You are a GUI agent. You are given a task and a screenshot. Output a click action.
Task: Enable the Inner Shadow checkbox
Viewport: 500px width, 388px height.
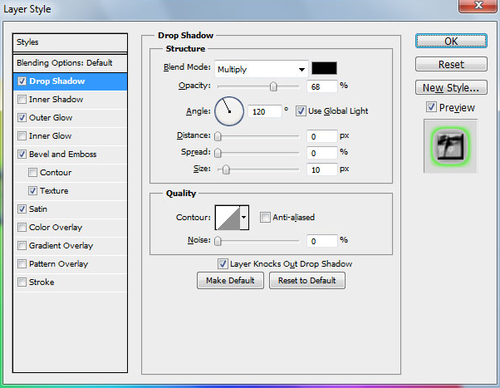(x=22, y=99)
